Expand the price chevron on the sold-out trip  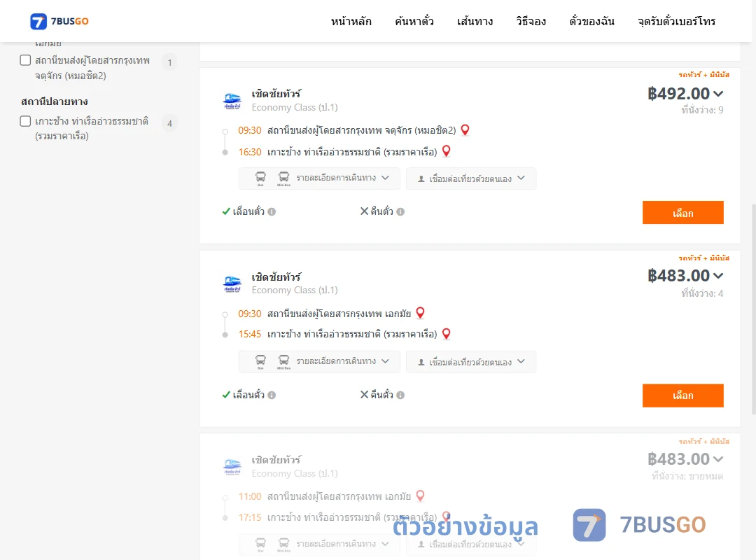[x=718, y=459]
